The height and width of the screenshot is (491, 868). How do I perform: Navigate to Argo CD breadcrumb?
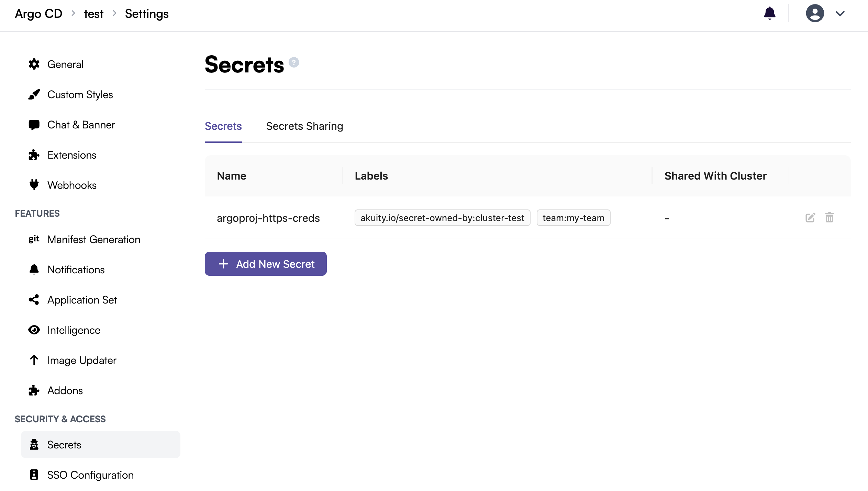pos(38,13)
